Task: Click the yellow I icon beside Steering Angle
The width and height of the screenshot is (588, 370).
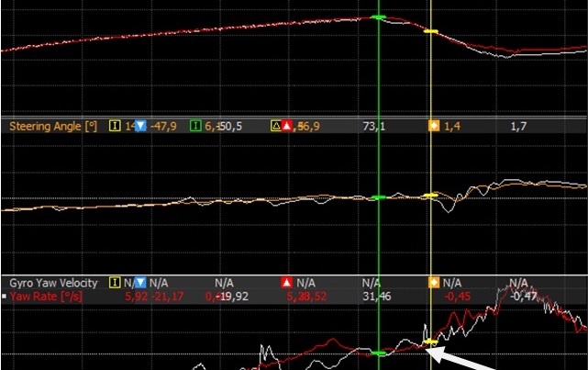Action: click(x=115, y=126)
